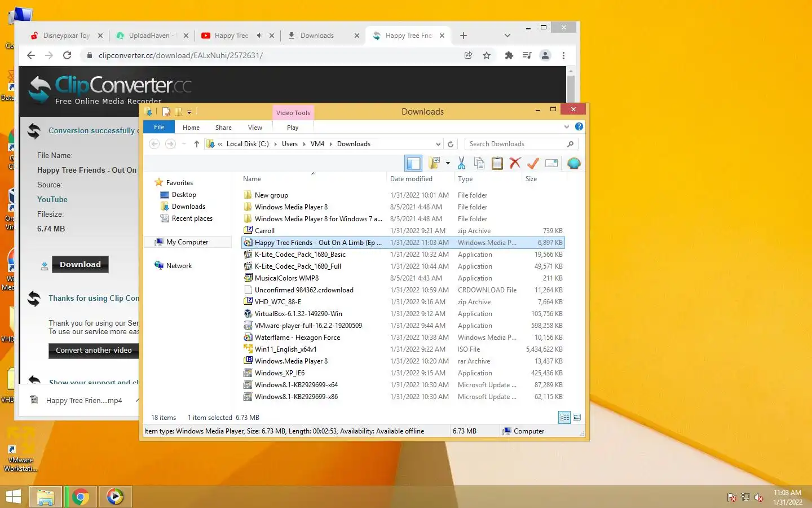This screenshot has height=508, width=812.
Task: Toggle the navigation pane button in Explorer toolbar
Action: pos(413,163)
